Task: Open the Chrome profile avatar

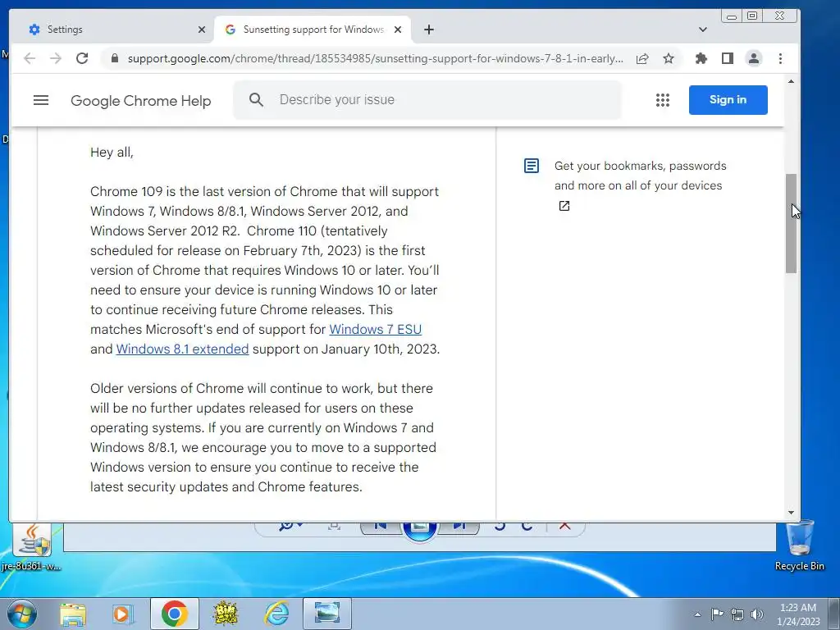Action: pyautogui.click(x=754, y=58)
